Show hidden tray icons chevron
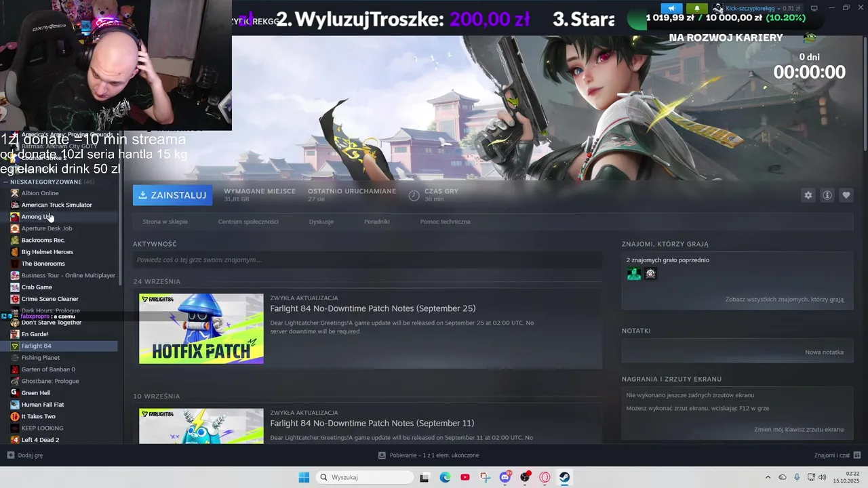 click(768, 477)
